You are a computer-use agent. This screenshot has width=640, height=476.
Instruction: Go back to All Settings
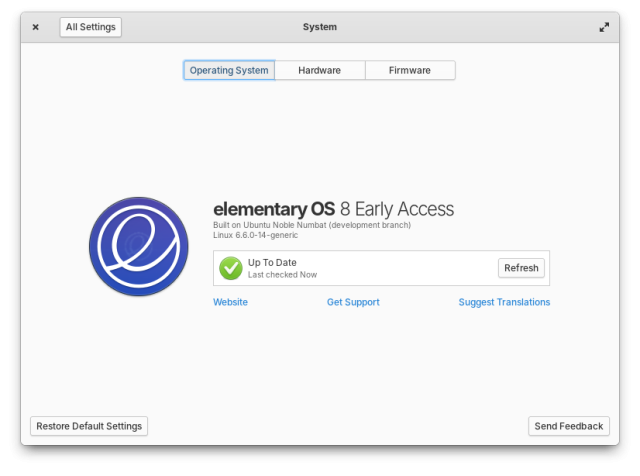click(x=91, y=27)
